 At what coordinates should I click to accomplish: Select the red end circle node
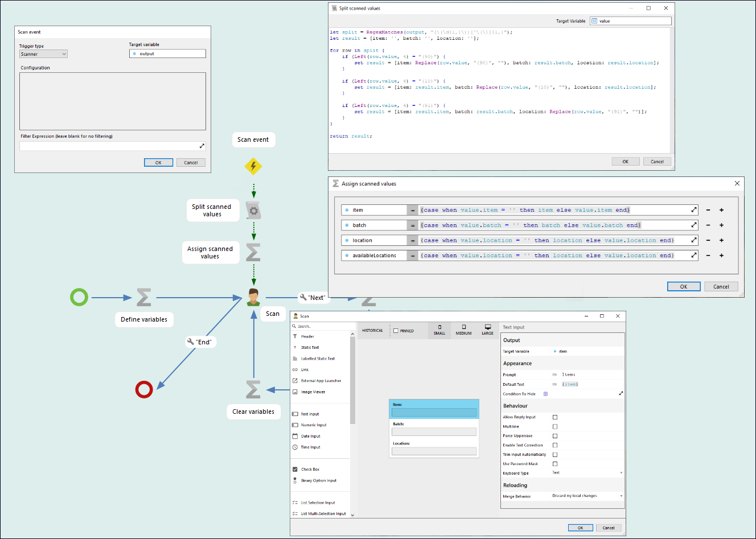click(144, 389)
